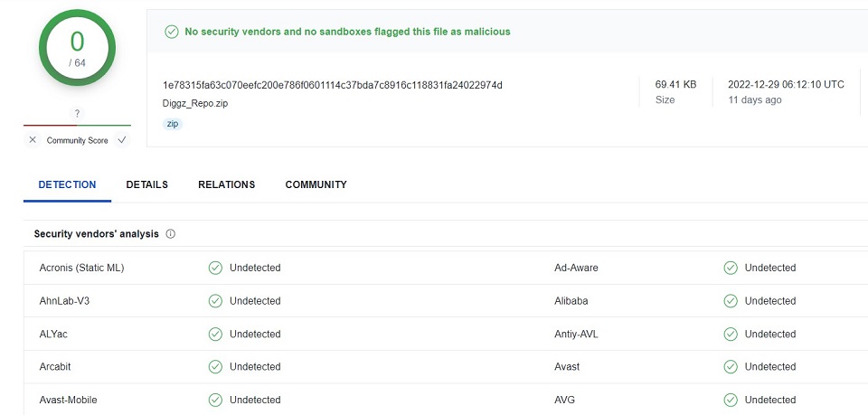Click Ad-Aware undetected check icon

731,268
